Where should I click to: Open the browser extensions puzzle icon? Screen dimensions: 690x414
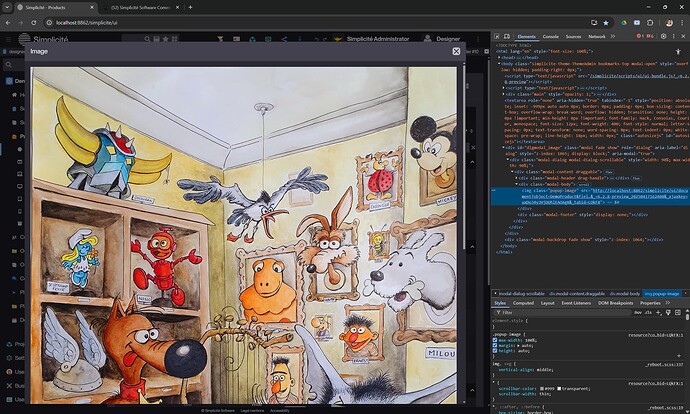click(x=650, y=22)
